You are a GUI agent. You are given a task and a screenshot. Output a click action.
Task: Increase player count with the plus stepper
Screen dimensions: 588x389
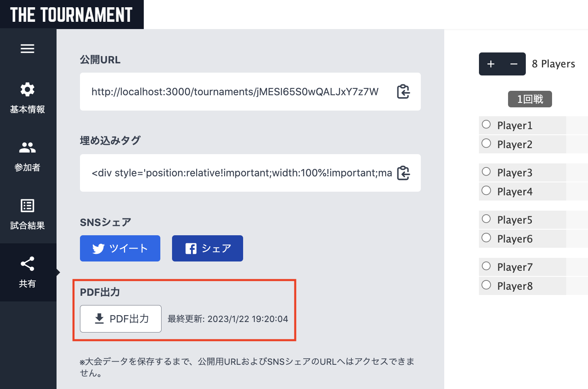click(491, 64)
